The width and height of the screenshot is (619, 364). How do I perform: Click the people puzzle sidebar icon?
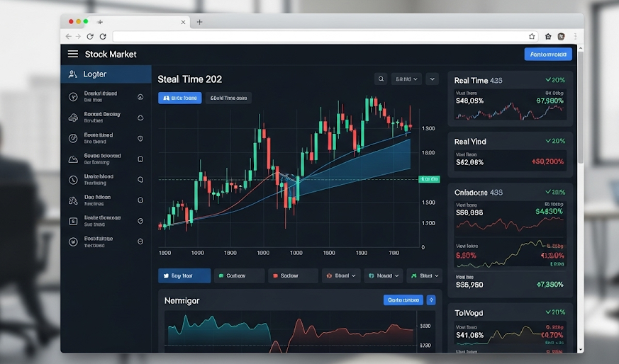tap(73, 200)
